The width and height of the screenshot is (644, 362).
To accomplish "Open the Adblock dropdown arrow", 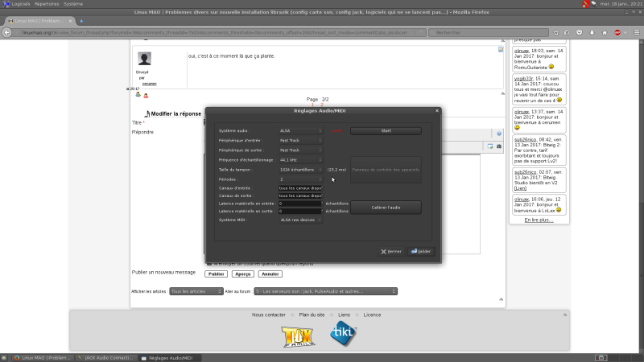I will click(x=625, y=32).
